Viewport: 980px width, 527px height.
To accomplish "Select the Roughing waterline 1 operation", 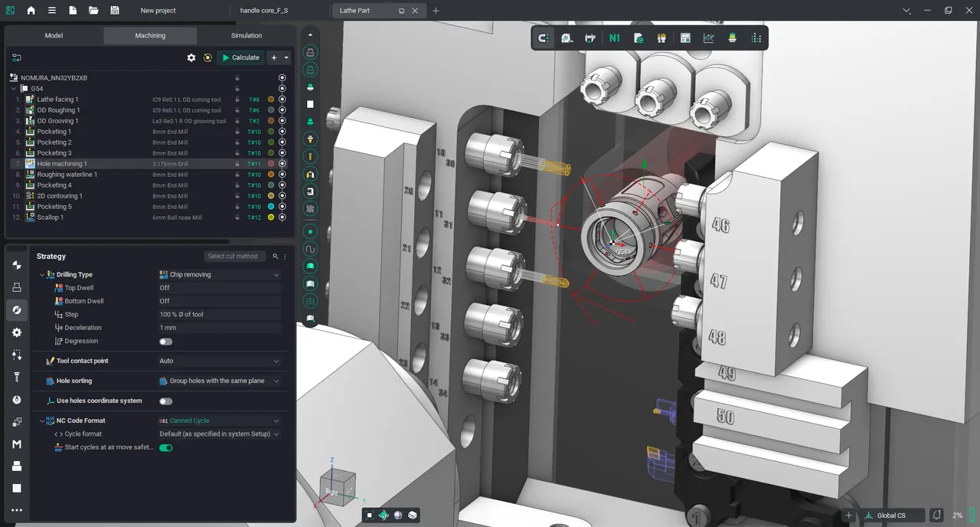I will pos(67,175).
